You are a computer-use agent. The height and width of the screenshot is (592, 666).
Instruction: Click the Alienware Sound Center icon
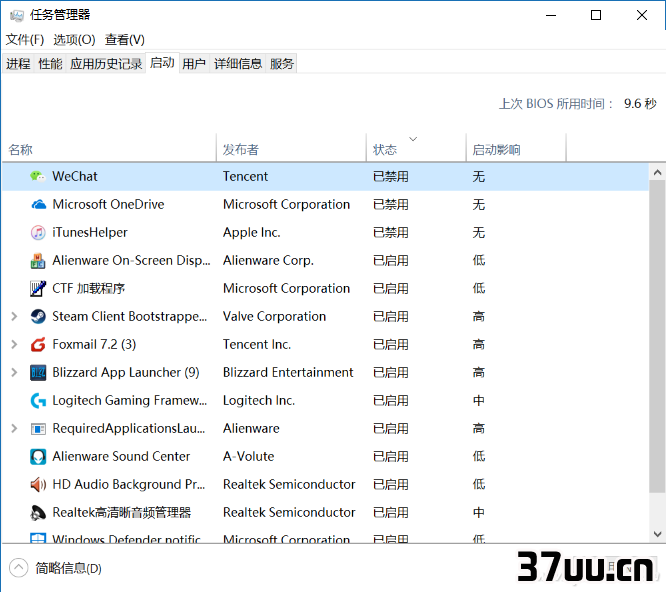coord(38,457)
